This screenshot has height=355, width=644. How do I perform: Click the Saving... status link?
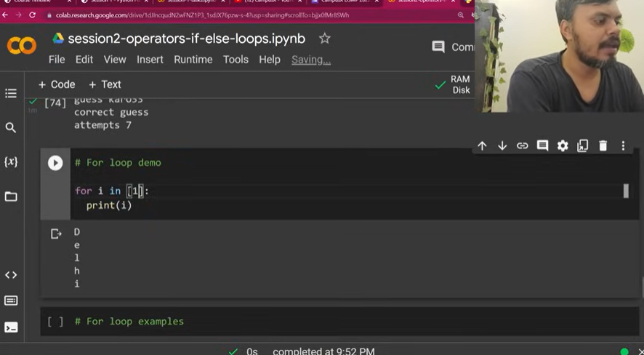(x=311, y=60)
